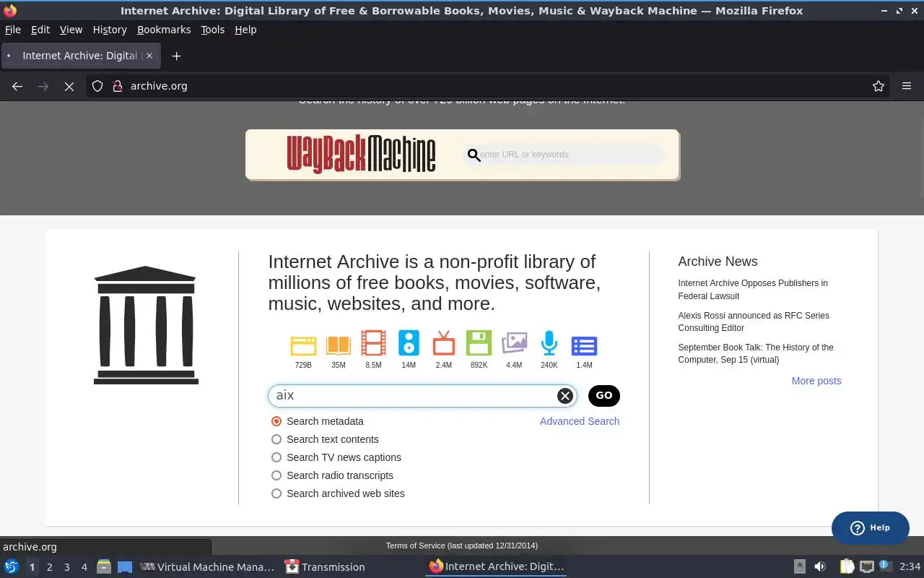Open the audio speaker icon labeled 14M

point(409,343)
